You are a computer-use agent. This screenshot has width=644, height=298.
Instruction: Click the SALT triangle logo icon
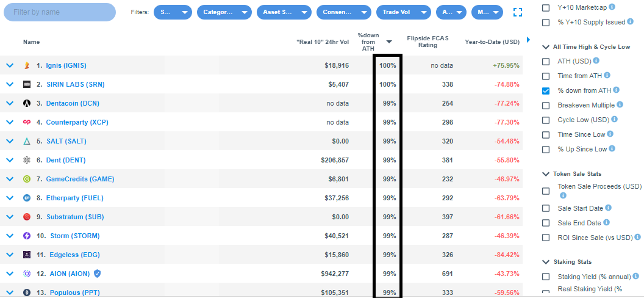[27, 141]
